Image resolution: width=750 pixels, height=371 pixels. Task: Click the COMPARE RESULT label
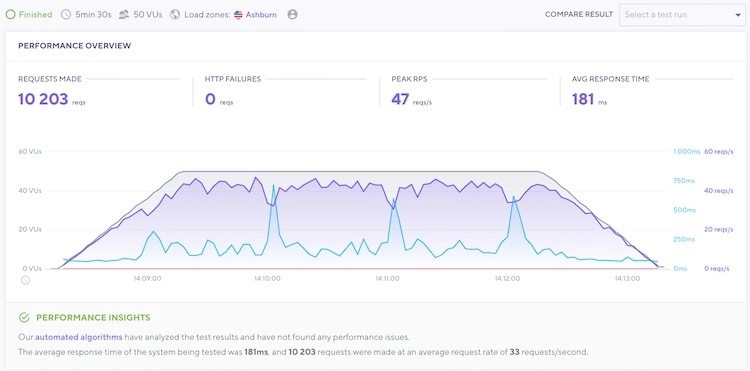(x=579, y=14)
